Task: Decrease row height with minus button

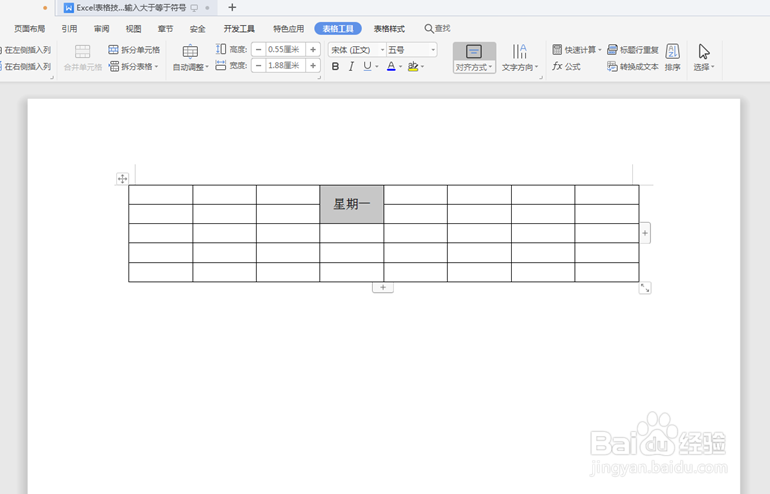Action: 259,50
